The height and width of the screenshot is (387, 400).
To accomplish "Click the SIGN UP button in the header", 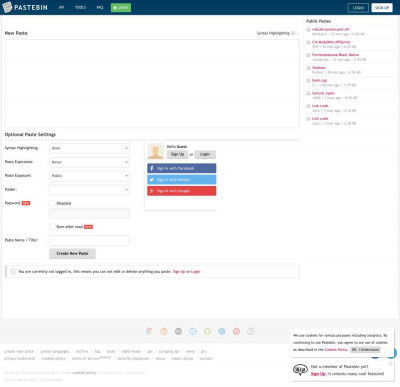I will coord(382,7).
